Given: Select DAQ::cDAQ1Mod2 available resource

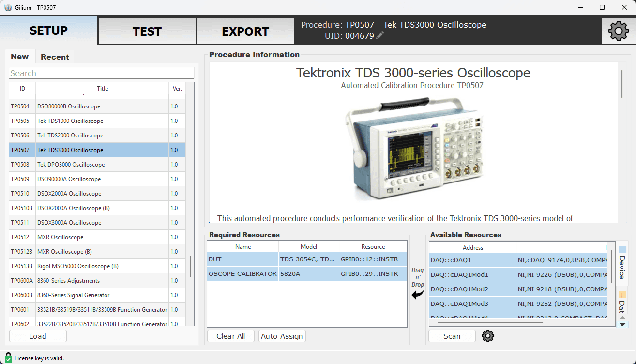Looking at the screenshot, I should coord(518,289).
